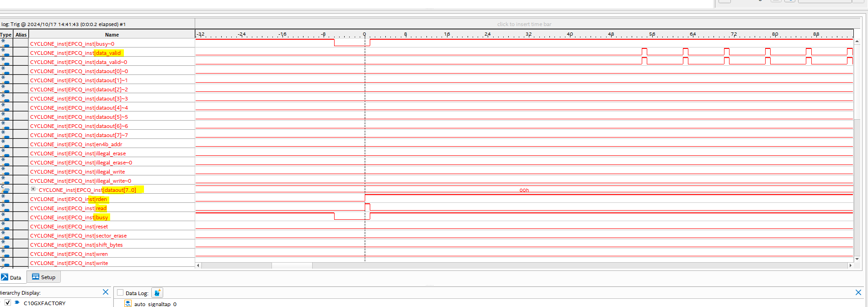Click the vertical scrollbar down arrow
The image size is (868, 307).
pyautogui.click(x=857, y=259)
